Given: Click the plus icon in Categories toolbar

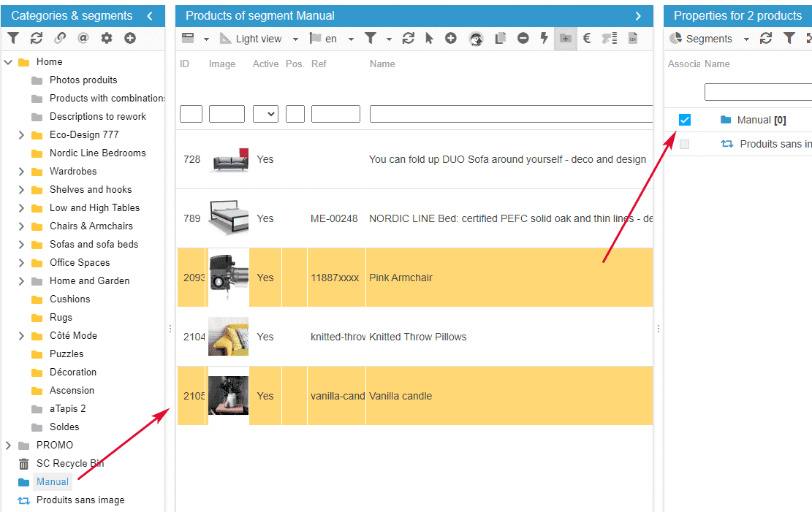Looking at the screenshot, I should 130,38.
